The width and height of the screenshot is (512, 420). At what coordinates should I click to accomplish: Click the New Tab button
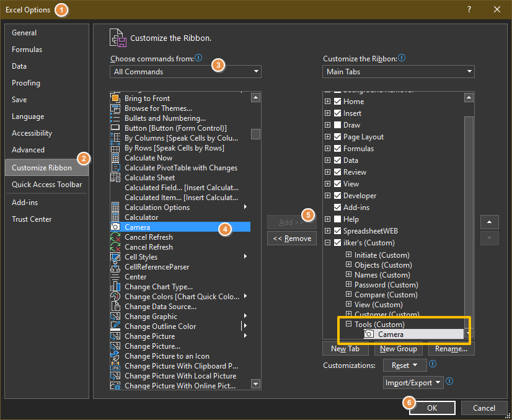pos(345,349)
